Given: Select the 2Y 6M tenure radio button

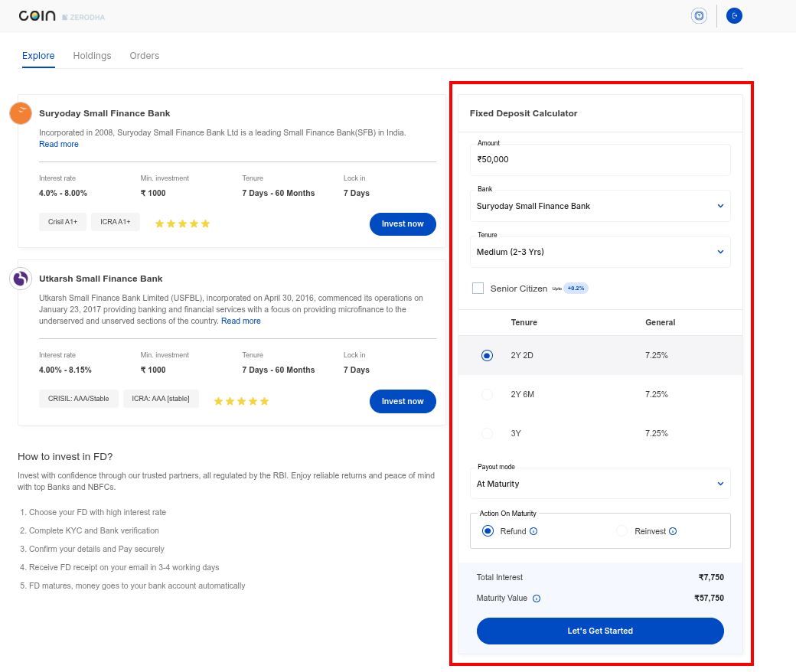Looking at the screenshot, I should tap(487, 395).
